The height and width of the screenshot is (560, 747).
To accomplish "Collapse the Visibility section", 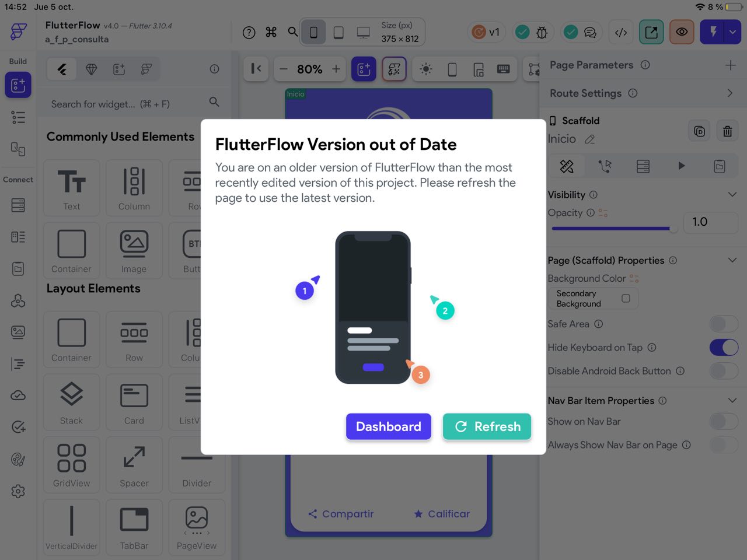I will [732, 194].
